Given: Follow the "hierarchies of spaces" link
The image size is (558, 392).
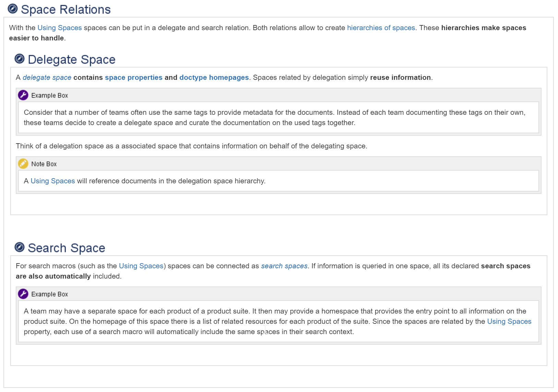Looking at the screenshot, I should point(381,28).
